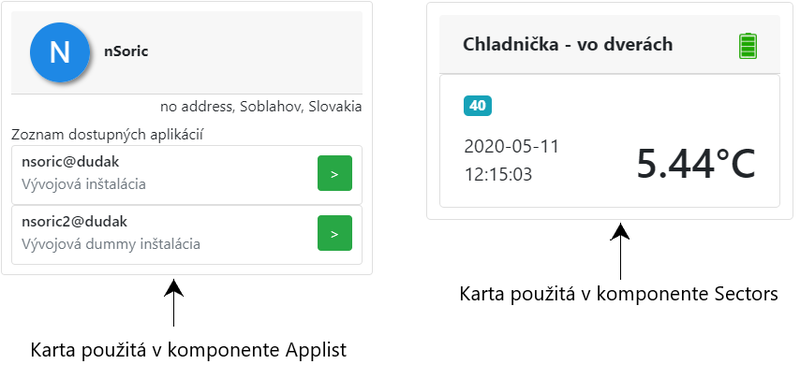This screenshot has width=800, height=379.
Task: Click the Chladnička - vo dverách card header
Action: coord(610,45)
